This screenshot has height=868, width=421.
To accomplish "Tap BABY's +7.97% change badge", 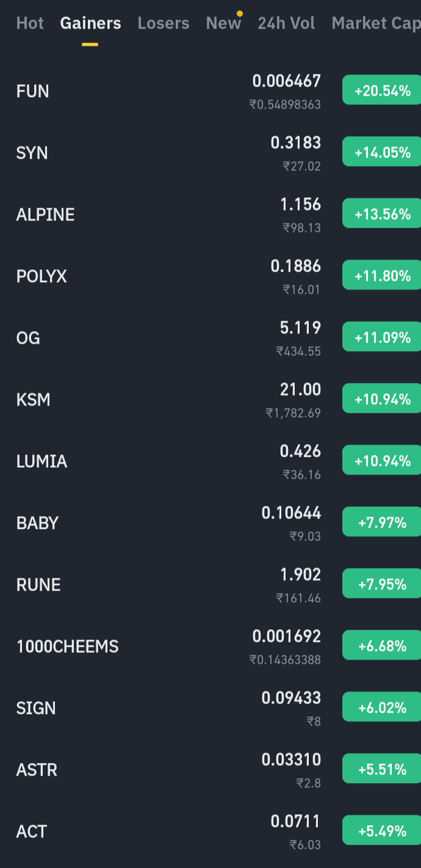I will 382,523.
